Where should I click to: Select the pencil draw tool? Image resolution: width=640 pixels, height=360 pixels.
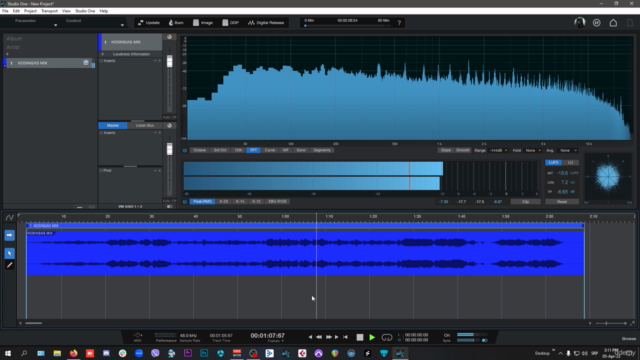click(x=10, y=265)
